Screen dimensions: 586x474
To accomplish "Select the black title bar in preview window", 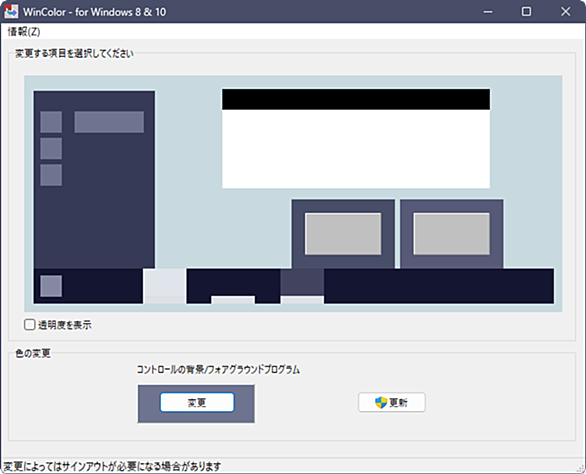I will pyautogui.click(x=356, y=99).
